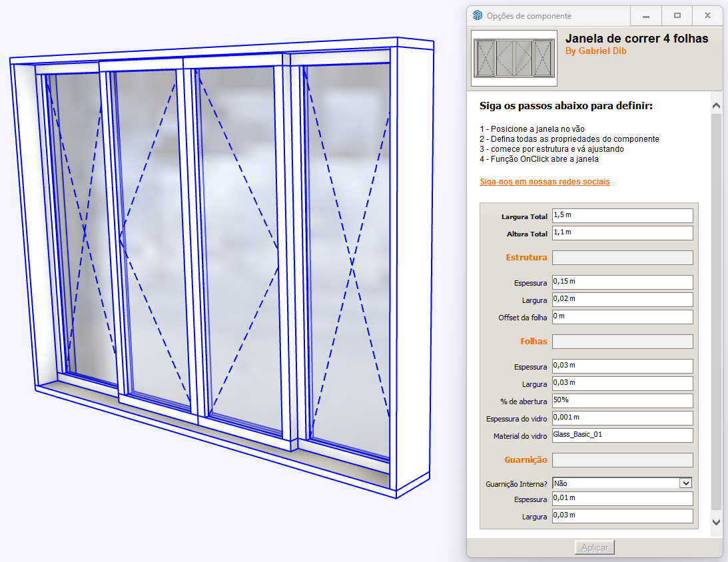Close the Opções de componente dialog
The height and width of the screenshot is (562, 728).
coord(707,16)
